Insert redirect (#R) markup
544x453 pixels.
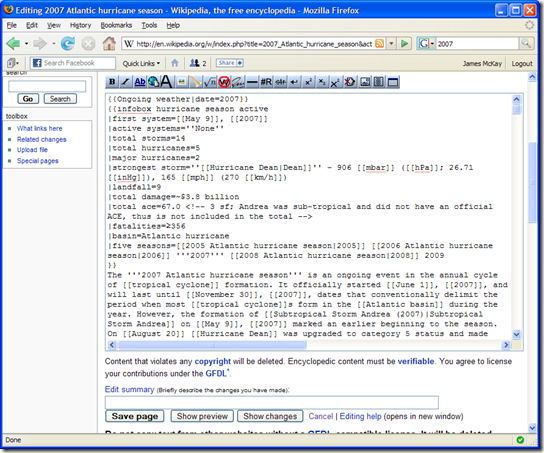click(266, 82)
